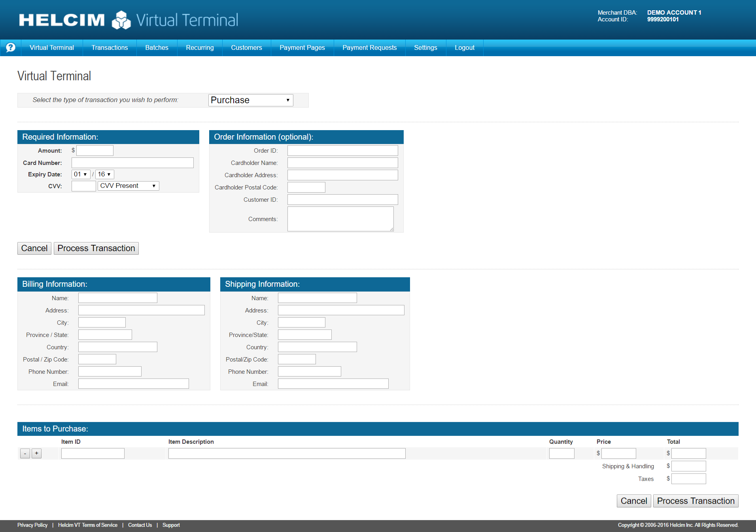The height and width of the screenshot is (532, 756).
Task: Click the top Process Transaction button
Action: 96,248
